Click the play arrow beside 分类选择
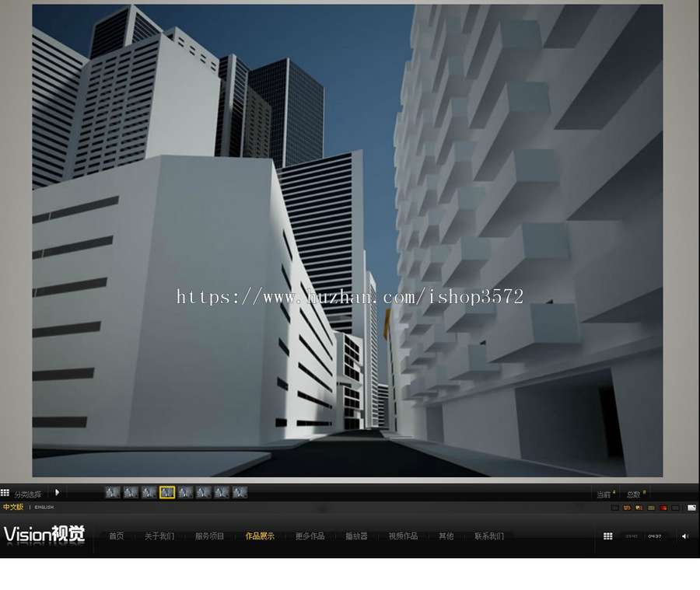Viewport: 700px width, 590px height. pyautogui.click(x=57, y=492)
